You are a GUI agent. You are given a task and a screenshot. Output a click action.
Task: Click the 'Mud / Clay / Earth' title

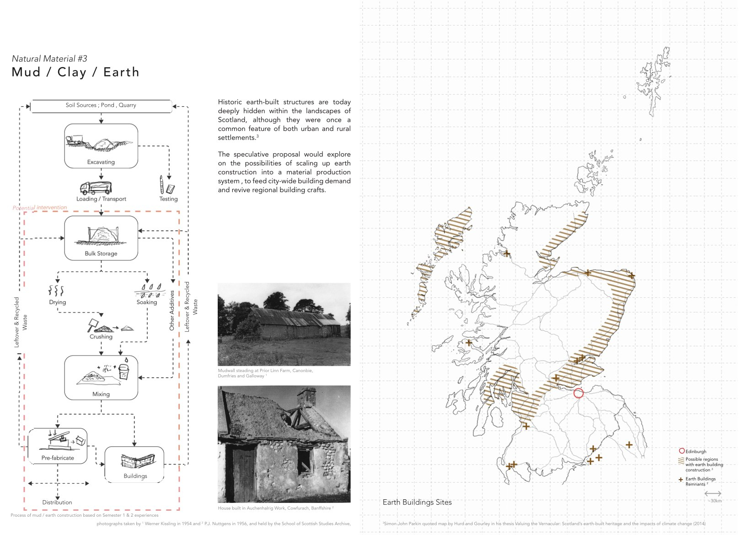(75, 72)
